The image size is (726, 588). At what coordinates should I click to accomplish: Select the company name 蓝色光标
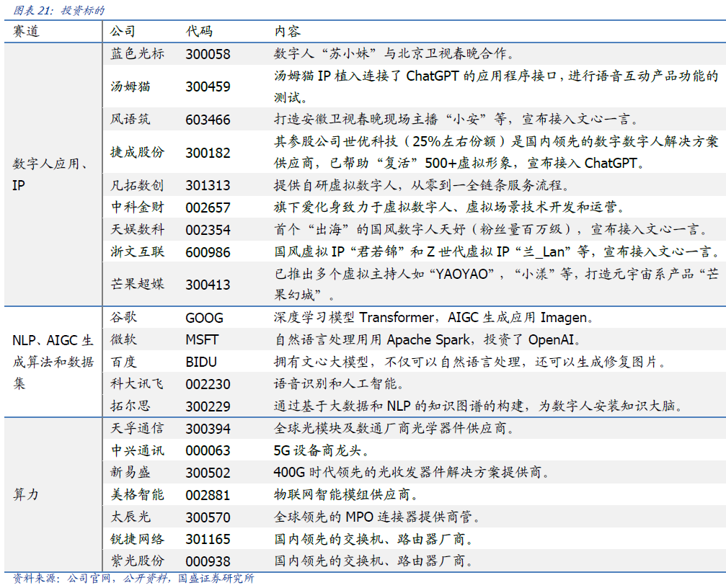click(137, 53)
